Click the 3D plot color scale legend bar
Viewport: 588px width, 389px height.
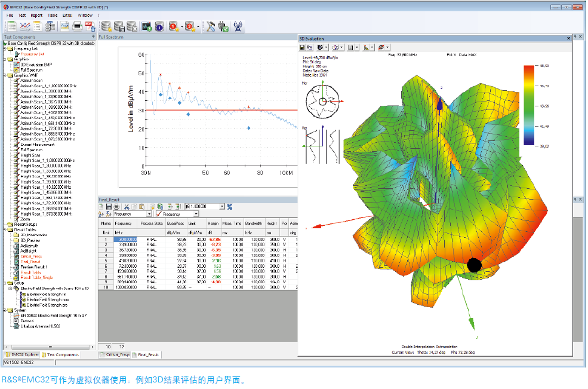click(x=529, y=105)
